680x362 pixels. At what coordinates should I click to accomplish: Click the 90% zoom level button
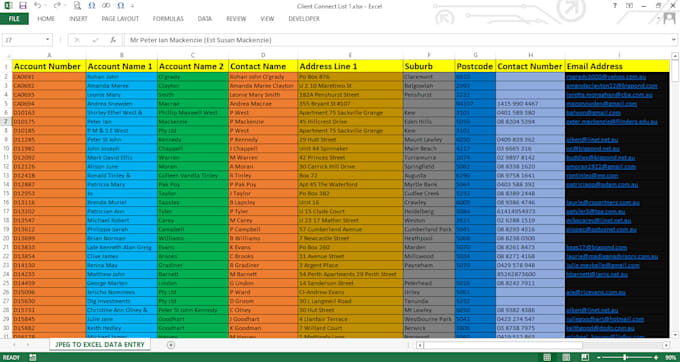[x=670, y=358]
